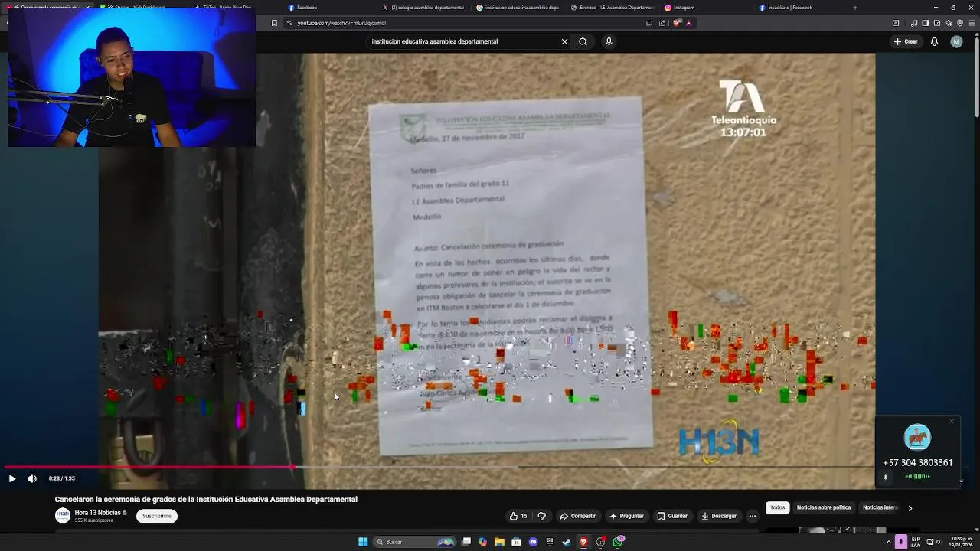Open the account avatar menu
Screen dimensions: 980x551
click(x=956, y=41)
